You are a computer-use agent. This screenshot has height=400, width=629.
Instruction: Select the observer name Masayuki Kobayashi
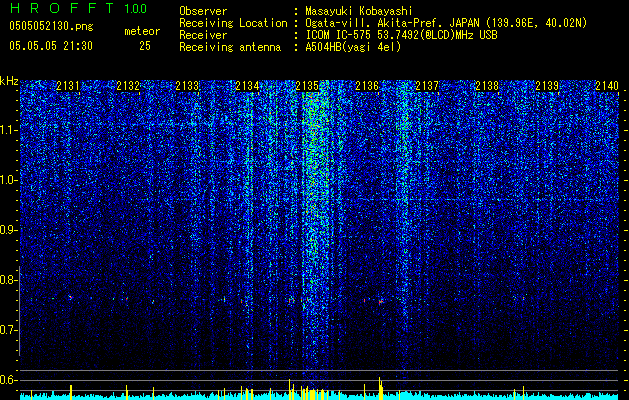359,11
